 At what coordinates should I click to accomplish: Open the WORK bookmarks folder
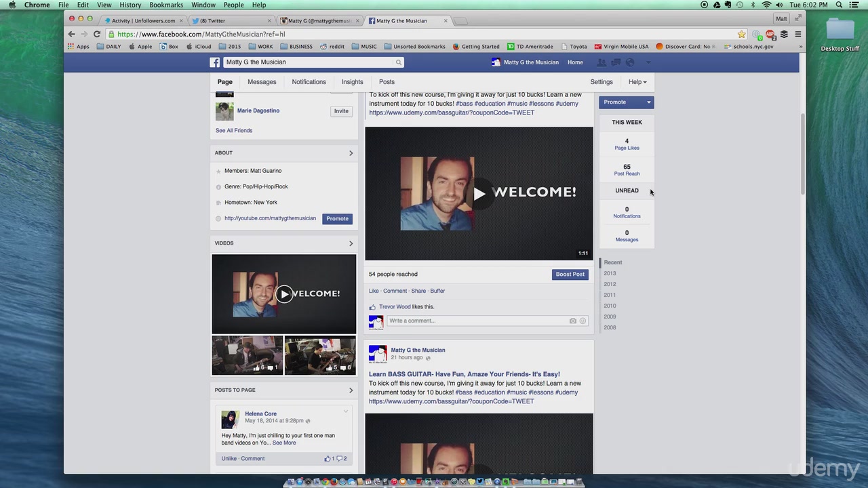coord(260,47)
